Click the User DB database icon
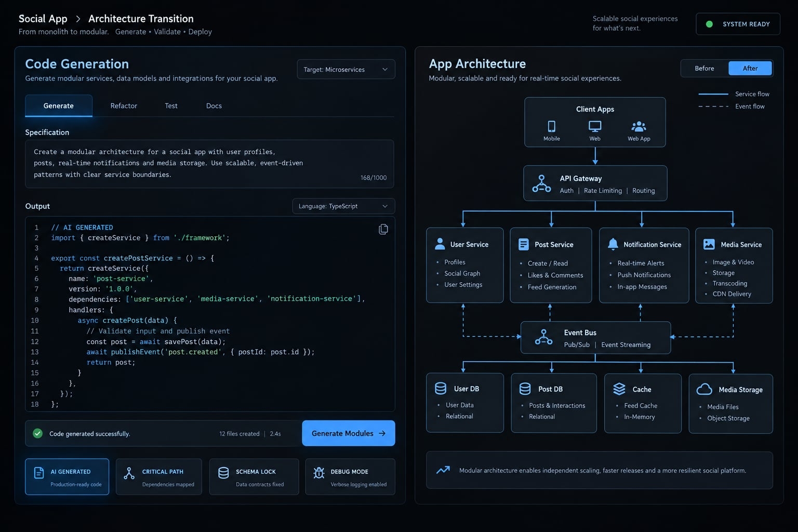 tap(441, 389)
